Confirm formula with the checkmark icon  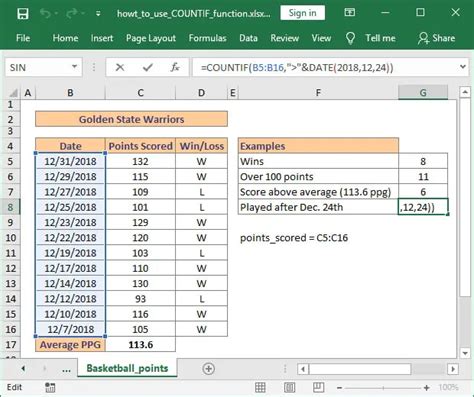point(147,68)
